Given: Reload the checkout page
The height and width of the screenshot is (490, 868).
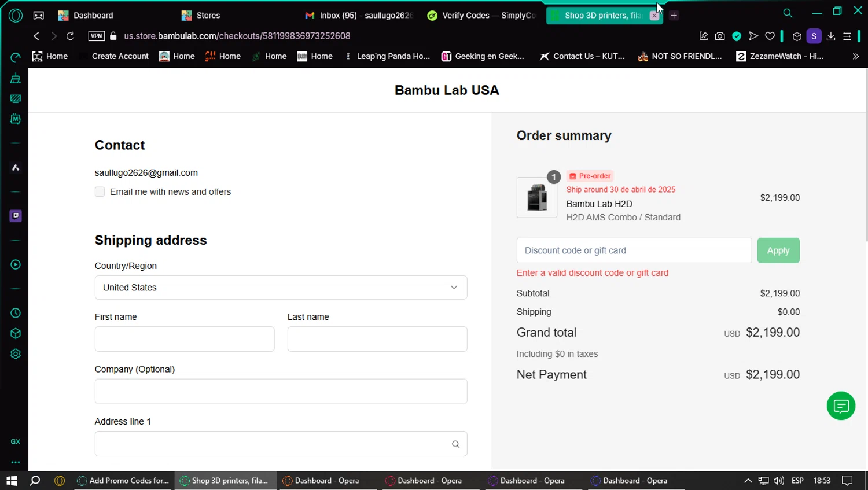Looking at the screenshot, I should (x=70, y=36).
